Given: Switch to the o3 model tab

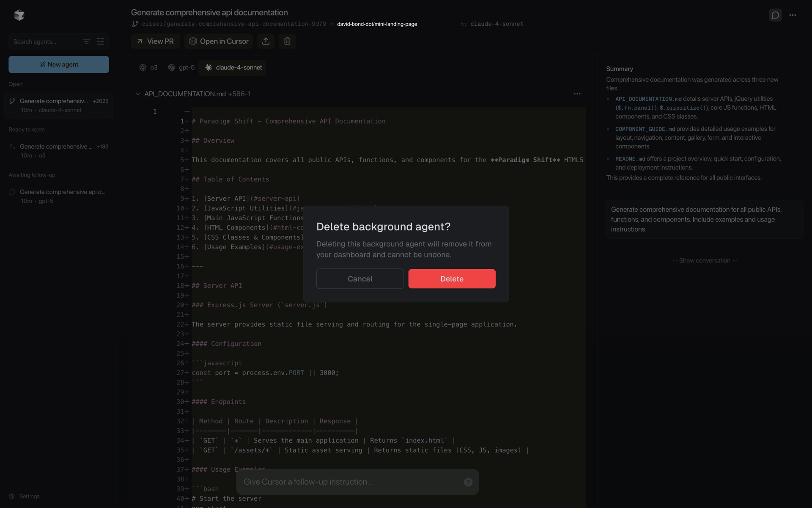Looking at the screenshot, I should (148, 67).
